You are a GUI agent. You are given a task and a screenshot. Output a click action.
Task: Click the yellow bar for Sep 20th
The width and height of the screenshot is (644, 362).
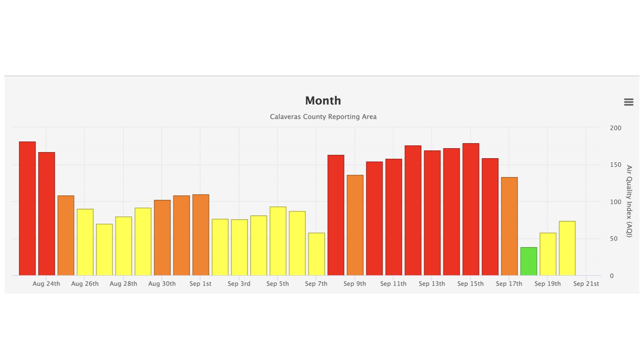[x=567, y=248]
